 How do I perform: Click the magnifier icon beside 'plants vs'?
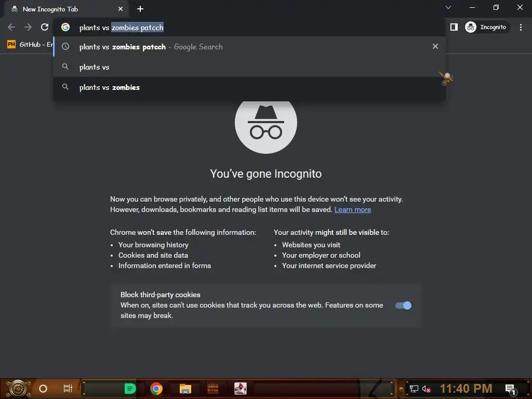[65, 66]
